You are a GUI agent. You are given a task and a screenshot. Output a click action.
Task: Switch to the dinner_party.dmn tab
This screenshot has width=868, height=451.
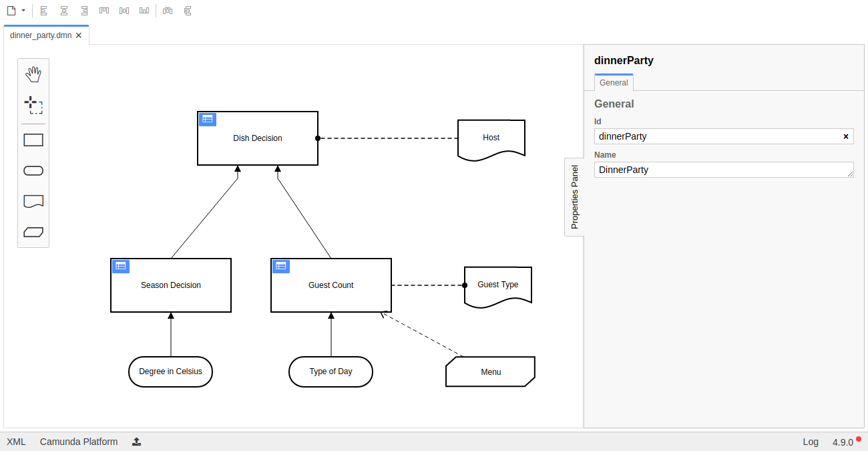pyautogui.click(x=41, y=35)
